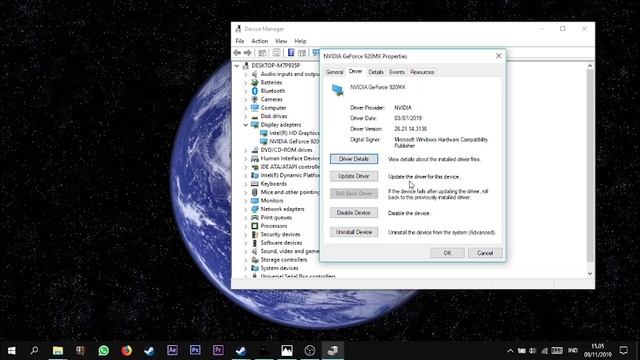Click the Disable Device button
Viewport: 640px width, 360px height.
(x=354, y=213)
